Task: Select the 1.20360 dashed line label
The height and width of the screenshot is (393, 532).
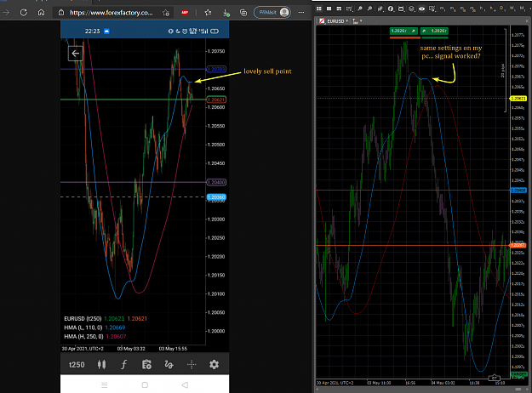Action: 216,197
